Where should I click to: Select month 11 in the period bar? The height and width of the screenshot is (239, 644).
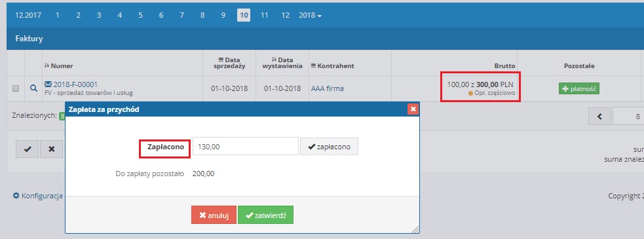(265, 15)
